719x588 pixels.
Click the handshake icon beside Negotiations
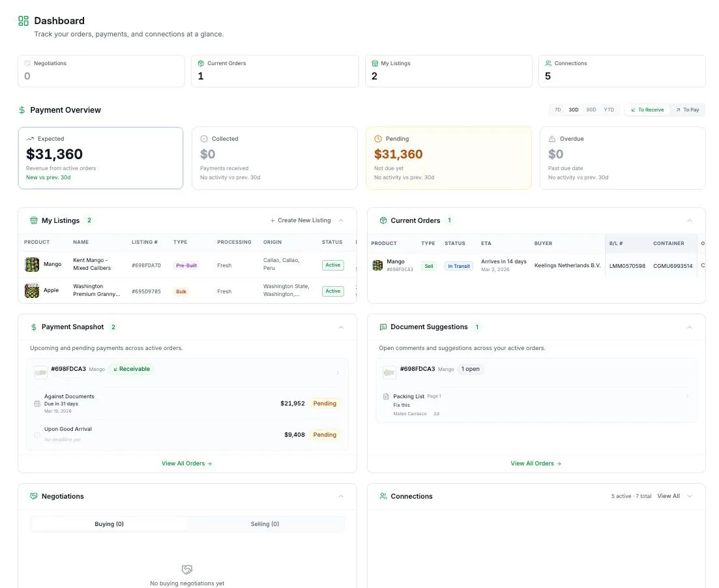pyautogui.click(x=33, y=496)
